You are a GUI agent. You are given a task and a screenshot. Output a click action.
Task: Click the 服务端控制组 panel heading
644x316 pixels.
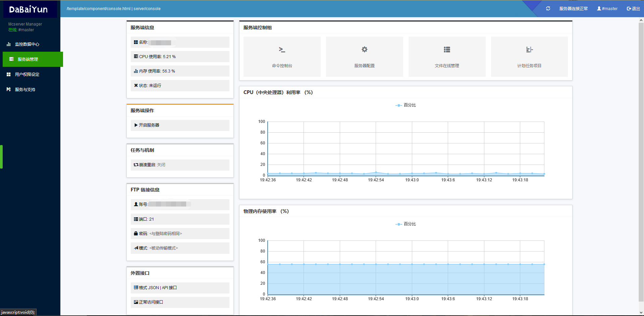click(258, 28)
